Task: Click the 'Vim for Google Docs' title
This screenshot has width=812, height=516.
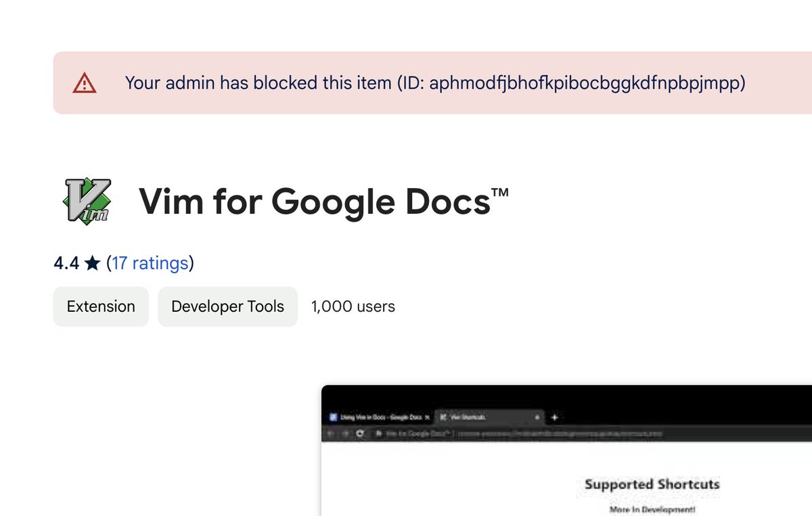Action: coord(323,202)
